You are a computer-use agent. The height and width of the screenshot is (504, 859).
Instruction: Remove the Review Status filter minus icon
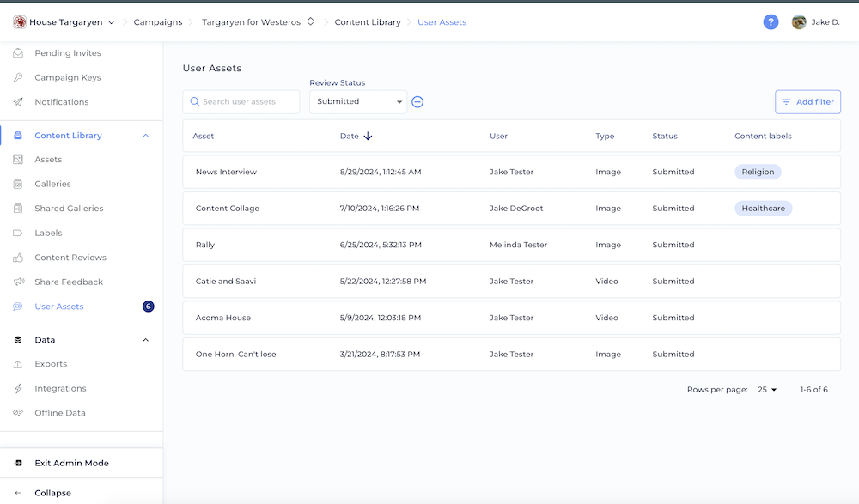[x=417, y=102]
